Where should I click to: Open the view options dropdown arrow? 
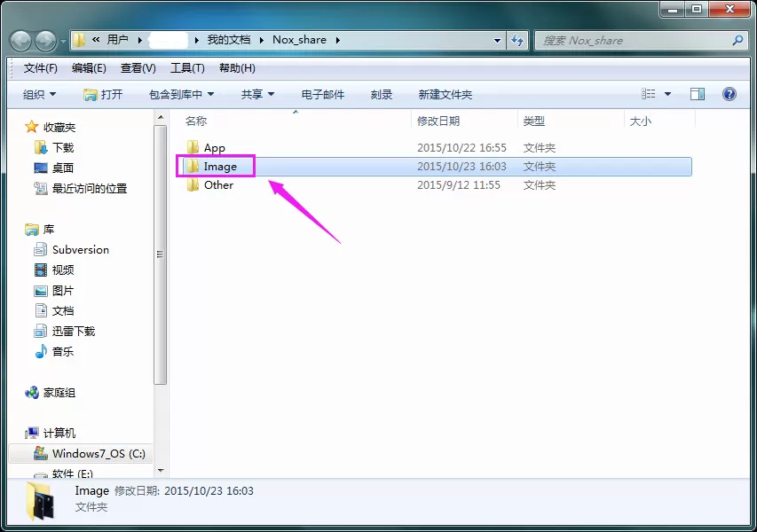[667, 94]
